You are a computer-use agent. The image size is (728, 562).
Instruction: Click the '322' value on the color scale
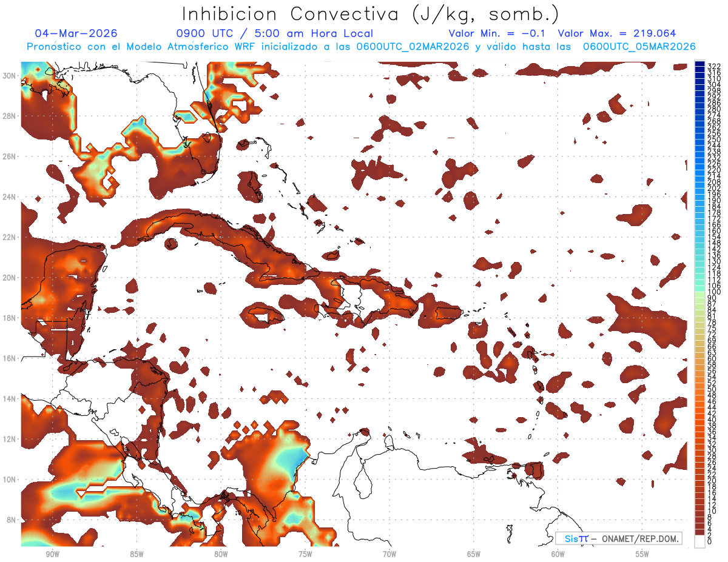coord(714,67)
